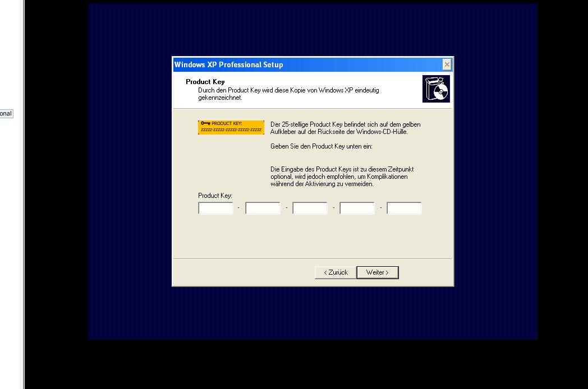Click the setup CD box icon

[436, 89]
